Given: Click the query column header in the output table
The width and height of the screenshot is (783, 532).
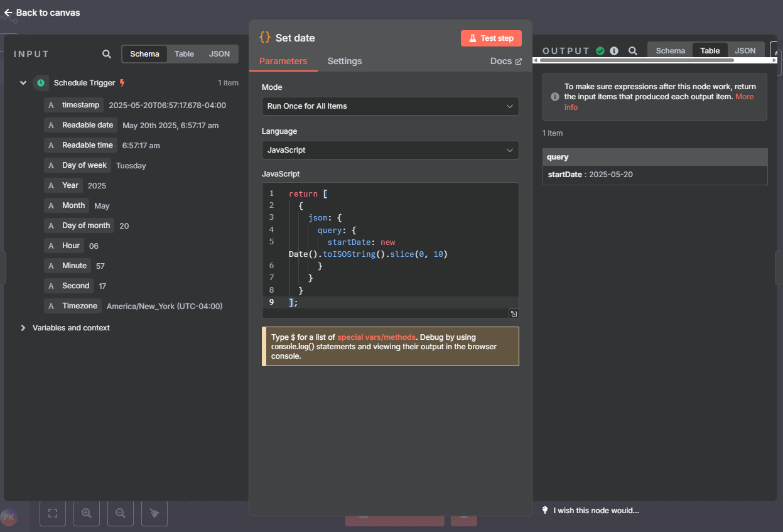Looking at the screenshot, I should [x=655, y=157].
